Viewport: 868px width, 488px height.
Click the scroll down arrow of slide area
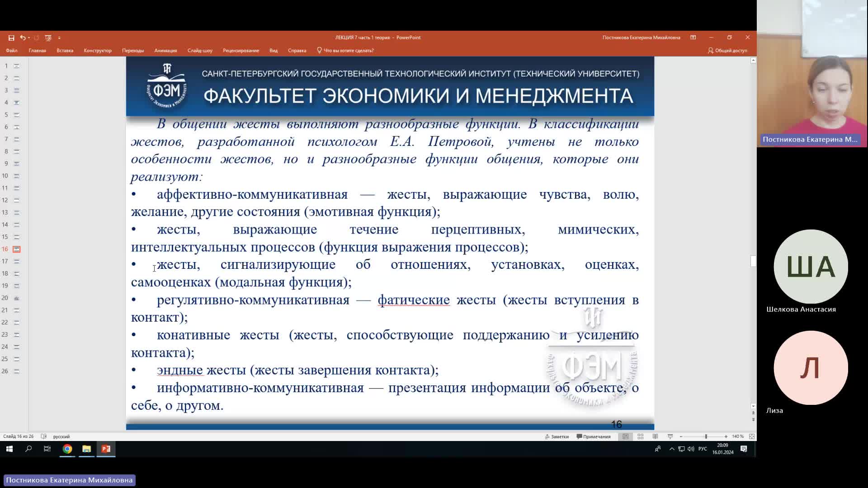coord(753,406)
